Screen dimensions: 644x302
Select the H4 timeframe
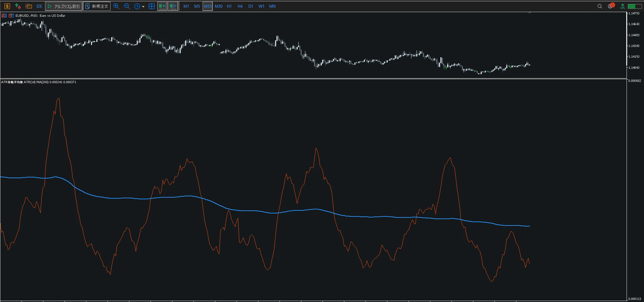(240, 6)
